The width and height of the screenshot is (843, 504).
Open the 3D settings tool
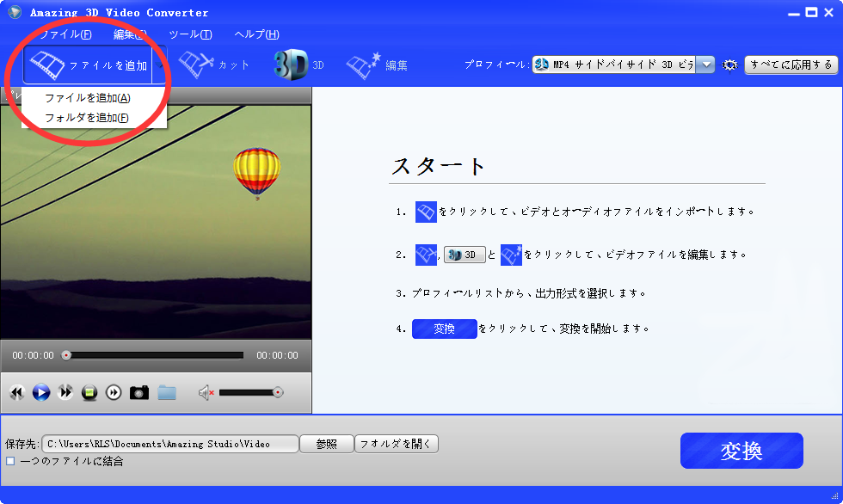tap(298, 65)
